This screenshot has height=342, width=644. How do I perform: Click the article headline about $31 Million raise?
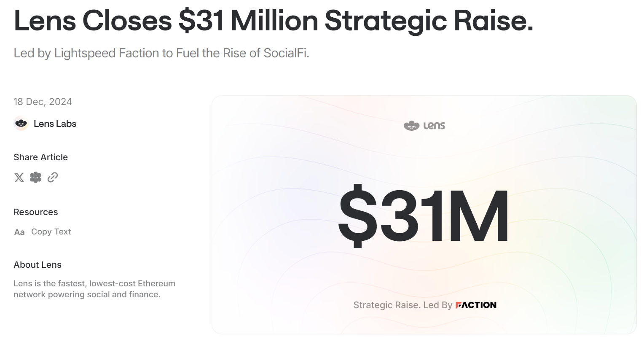(x=273, y=20)
